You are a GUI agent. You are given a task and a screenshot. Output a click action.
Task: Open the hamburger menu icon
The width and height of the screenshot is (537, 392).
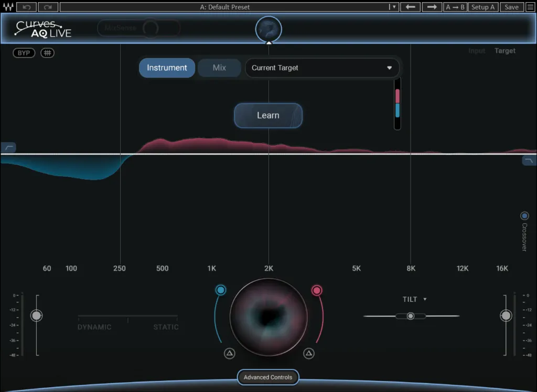(x=530, y=7)
